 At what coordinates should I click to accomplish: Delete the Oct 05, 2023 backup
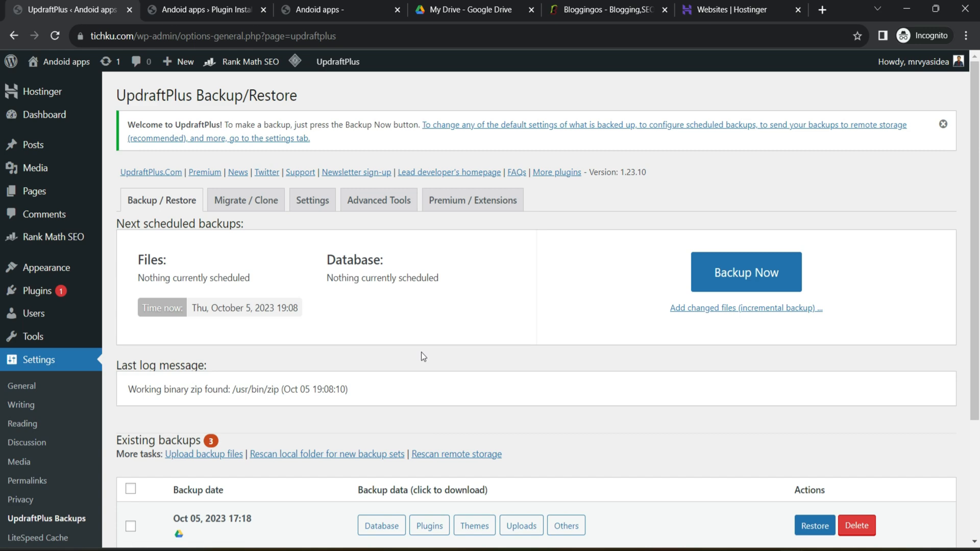(x=856, y=525)
